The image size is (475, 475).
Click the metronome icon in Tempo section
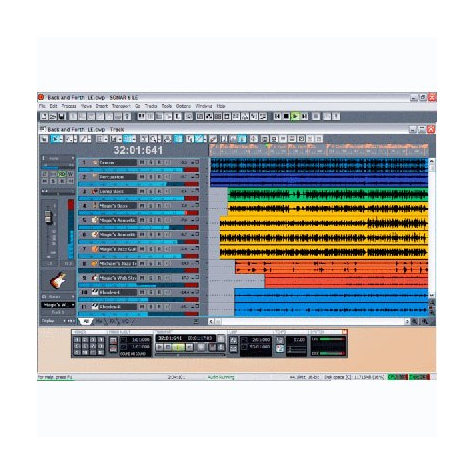point(280,349)
